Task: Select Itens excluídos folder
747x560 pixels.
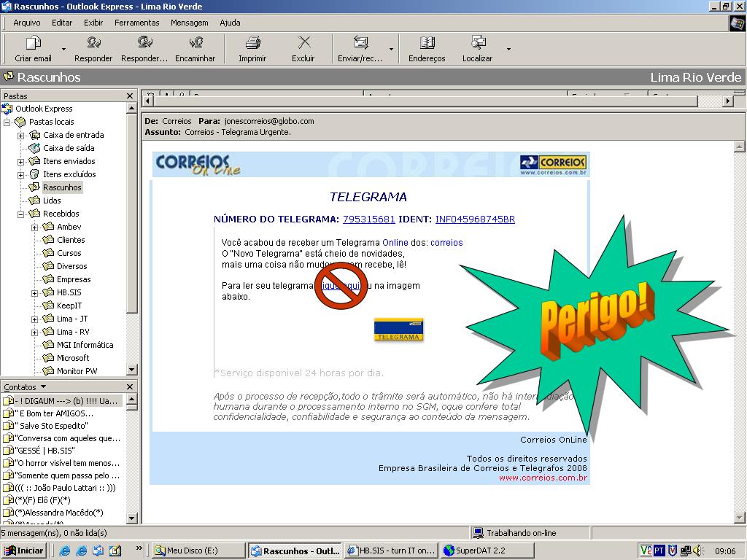Action: (x=69, y=174)
